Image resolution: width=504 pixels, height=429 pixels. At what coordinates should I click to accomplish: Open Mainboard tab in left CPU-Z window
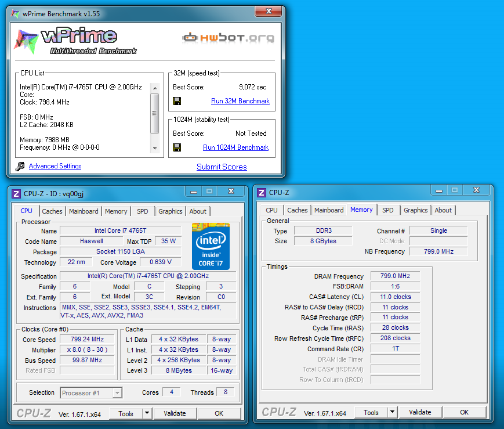[x=84, y=211]
